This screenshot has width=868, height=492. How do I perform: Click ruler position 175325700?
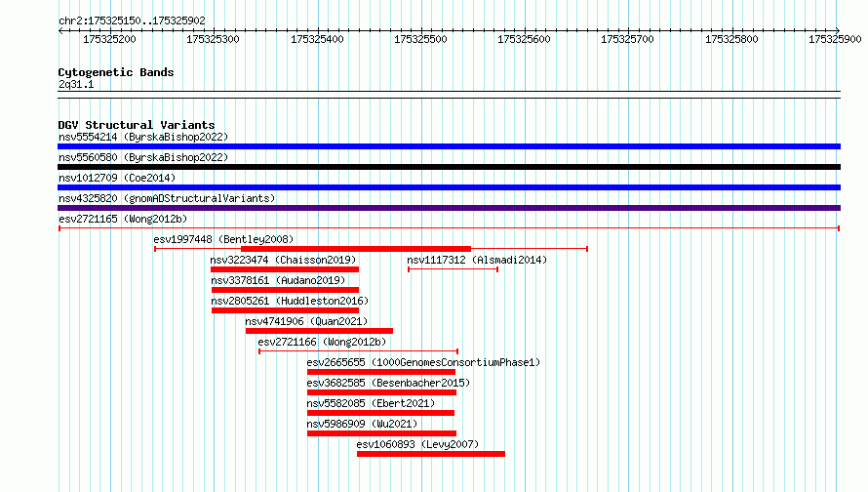627,39
